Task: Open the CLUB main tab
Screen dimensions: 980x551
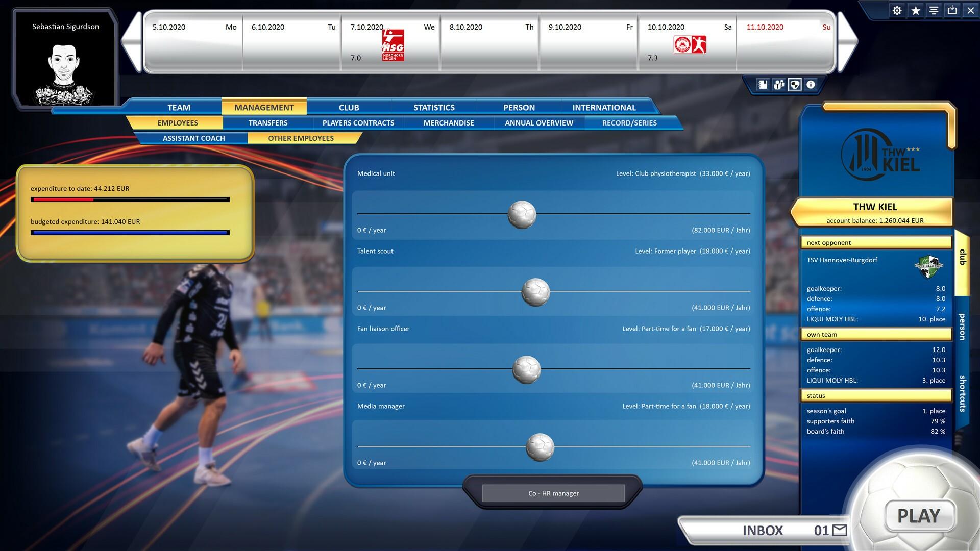Action: coord(349,108)
